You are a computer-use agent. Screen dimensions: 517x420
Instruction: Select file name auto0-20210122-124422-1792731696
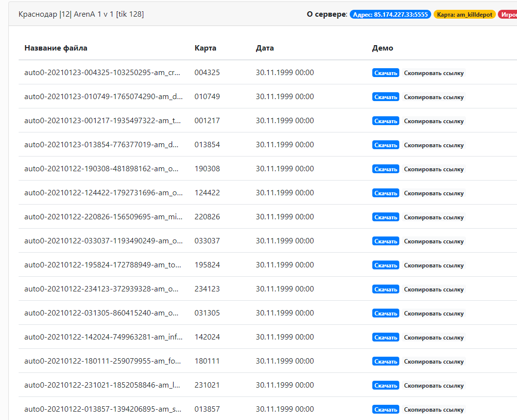(103, 193)
